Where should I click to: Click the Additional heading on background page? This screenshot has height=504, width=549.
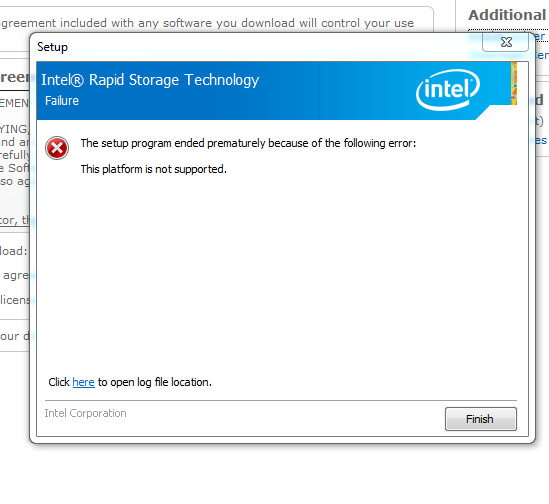(507, 15)
